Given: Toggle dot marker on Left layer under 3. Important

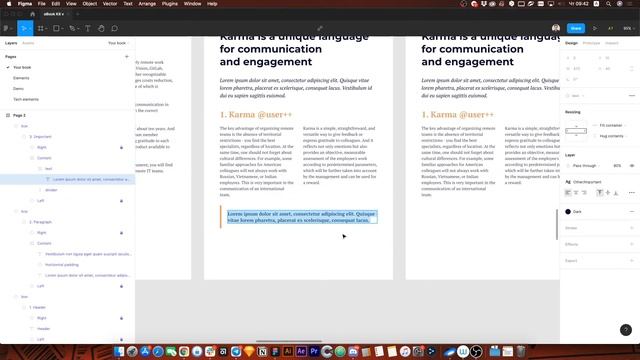Looking at the screenshot, I should pyautogui.click(x=121, y=201).
